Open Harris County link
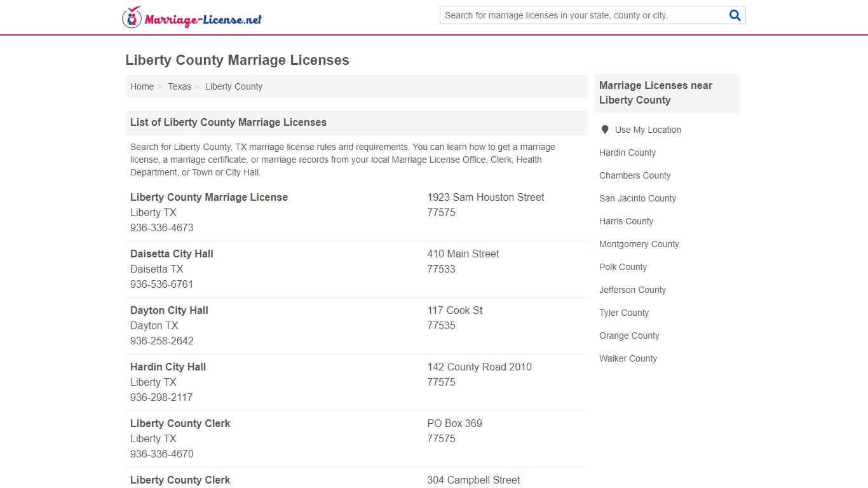The image size is (868, 488). (x=626, y=221)
